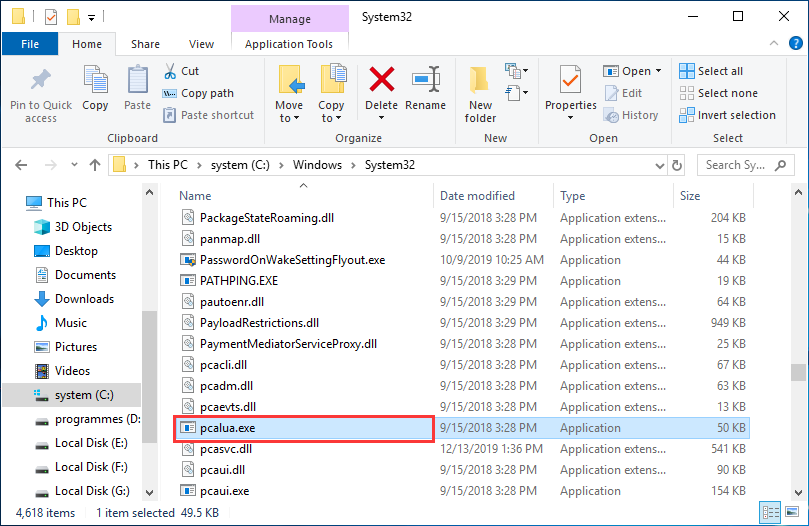Open the Application Tools tab
This screenshot has height=526, width=809.
(x=289, y=44)
